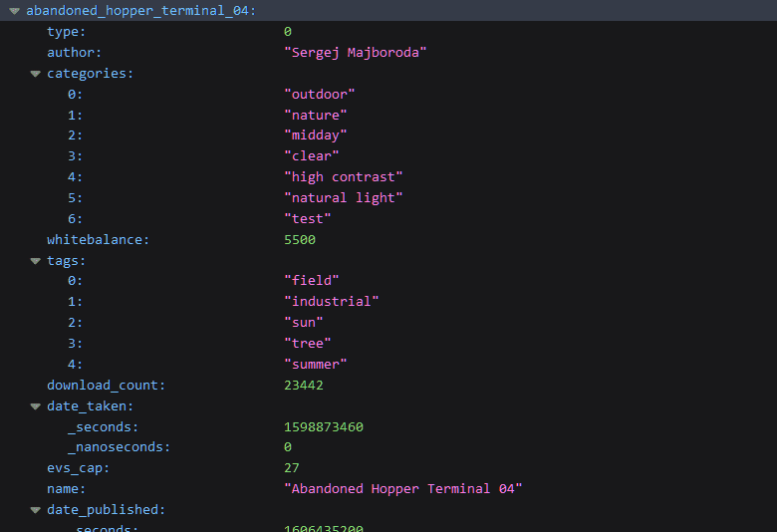Click the "high contrast" category value
Image resolution: width=777 pixels, height=532 pixels.
[344, 177]
